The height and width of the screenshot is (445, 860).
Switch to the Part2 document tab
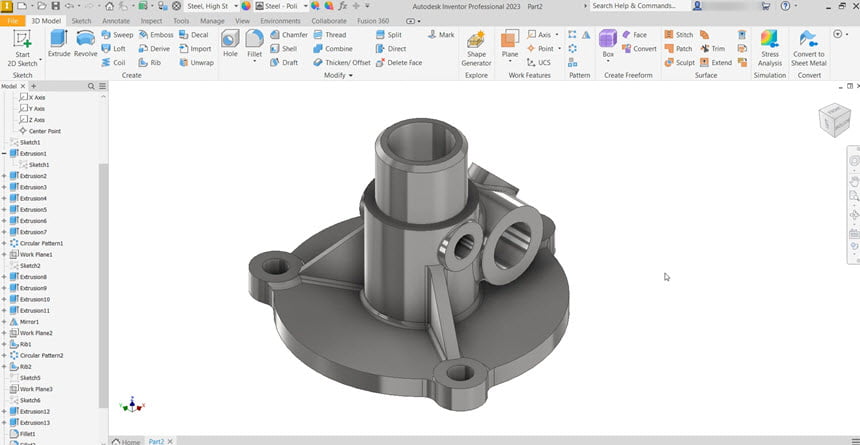(156, 441)
